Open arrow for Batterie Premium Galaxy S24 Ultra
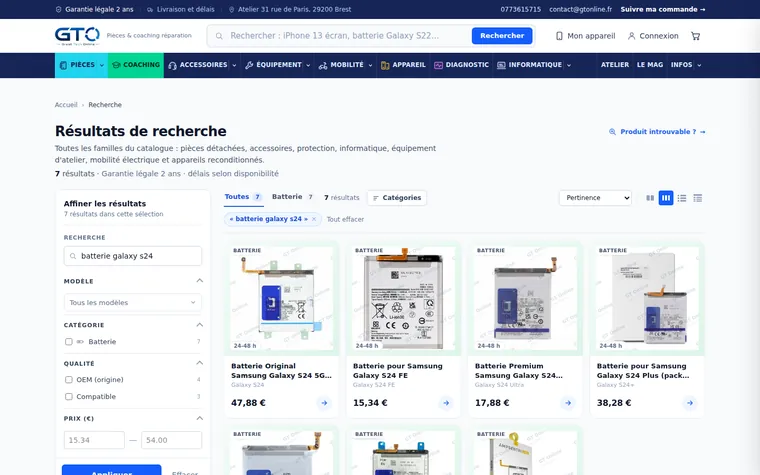 point(568,403)
